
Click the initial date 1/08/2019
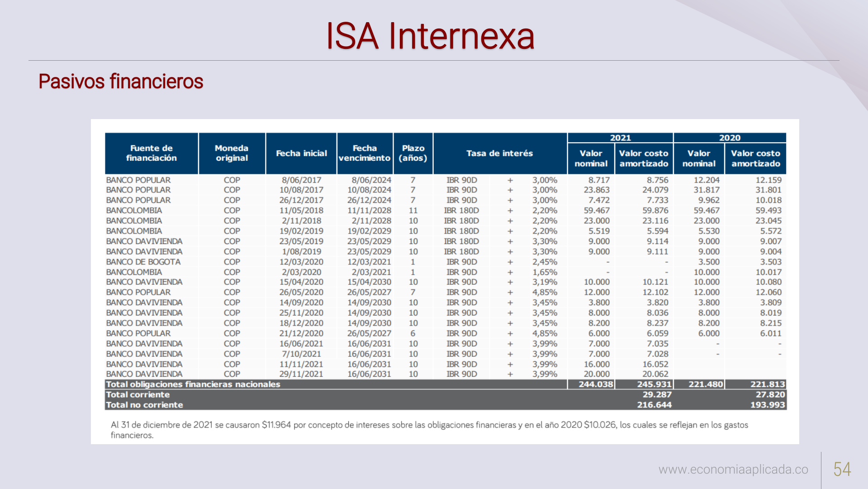301,252
